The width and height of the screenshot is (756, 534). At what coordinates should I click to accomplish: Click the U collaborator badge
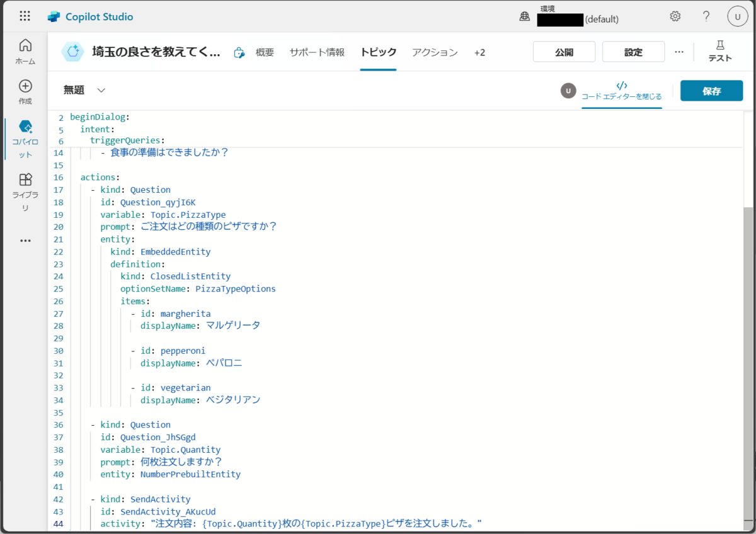pyautogui.click(x=568, y=91)
